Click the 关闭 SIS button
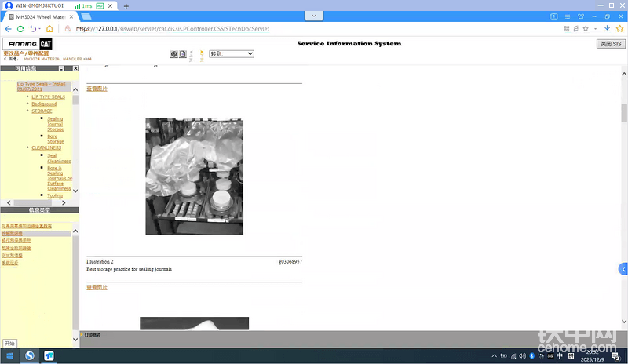This screenshot has width=628, height=364. coord(610,44)
